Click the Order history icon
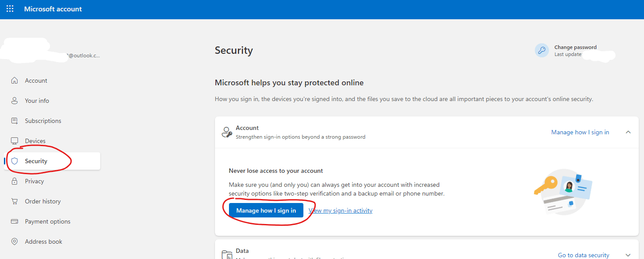 14,201
